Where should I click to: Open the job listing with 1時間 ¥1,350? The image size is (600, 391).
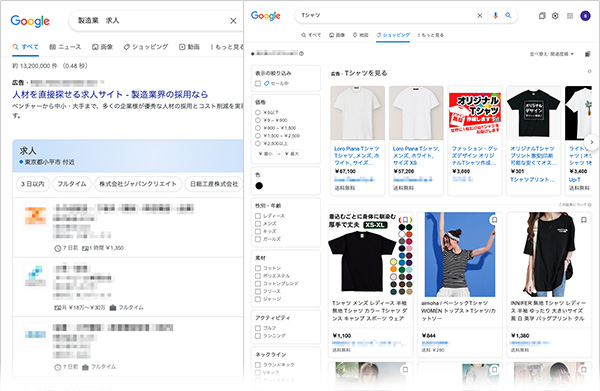coord(128,228)
